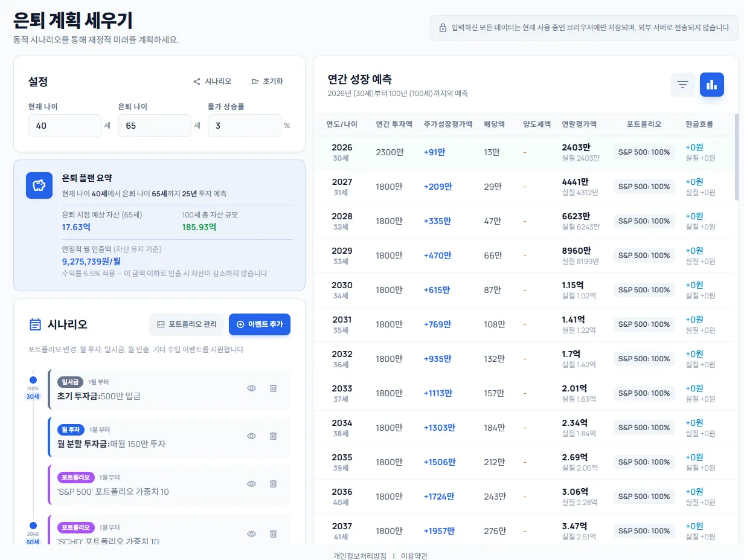
Task: Click the 30세 timeline age badge
Action: click(33, 396)
